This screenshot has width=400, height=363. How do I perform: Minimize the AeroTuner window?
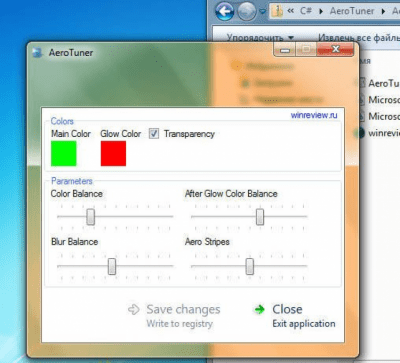pos(285,50)
